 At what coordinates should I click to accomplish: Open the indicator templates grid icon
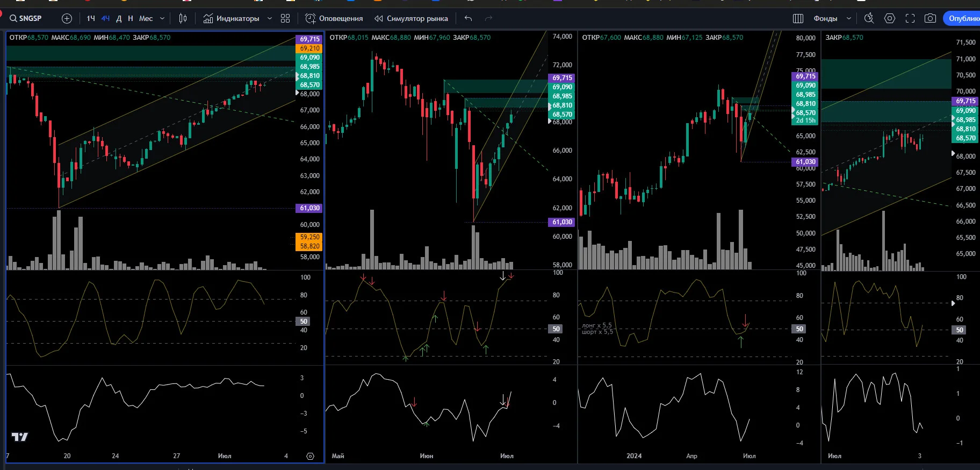285,18
